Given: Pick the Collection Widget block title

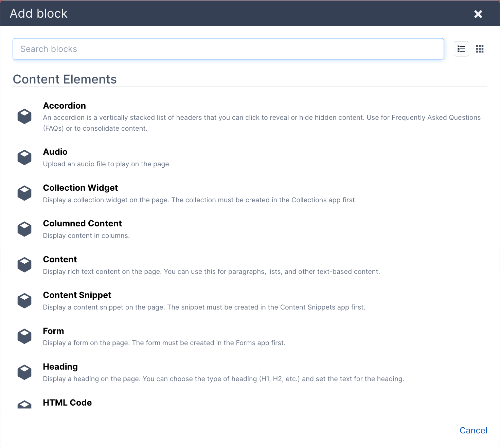Looking at the screenshot, I should pyautogui.click(x=81, y=188).
